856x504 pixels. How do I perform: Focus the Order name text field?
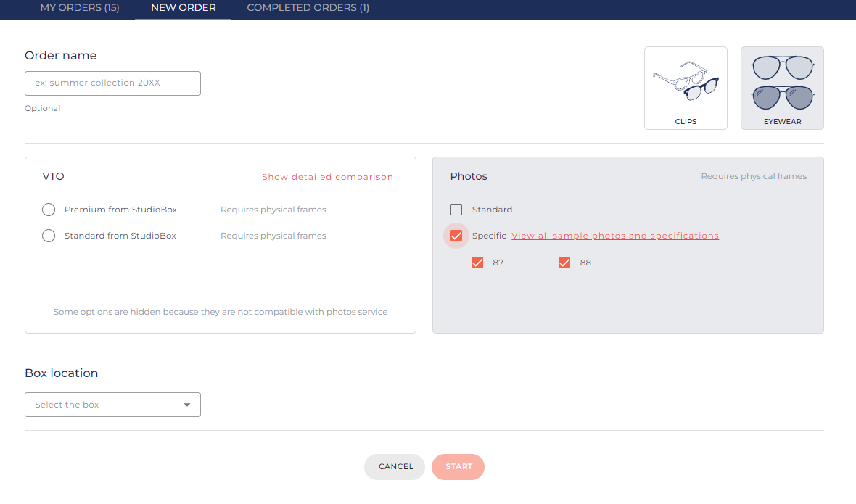pos(112,83)
